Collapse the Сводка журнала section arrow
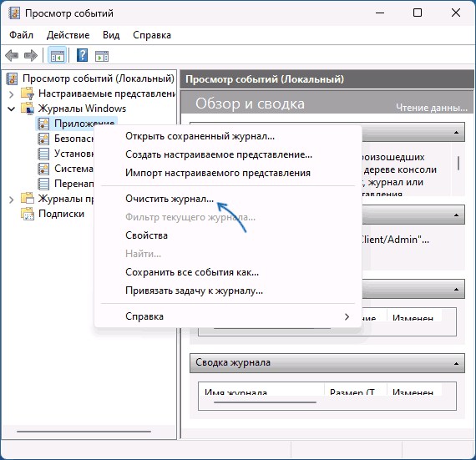The height and width of the screenshot is (460, 476). (x=456, y=363)
